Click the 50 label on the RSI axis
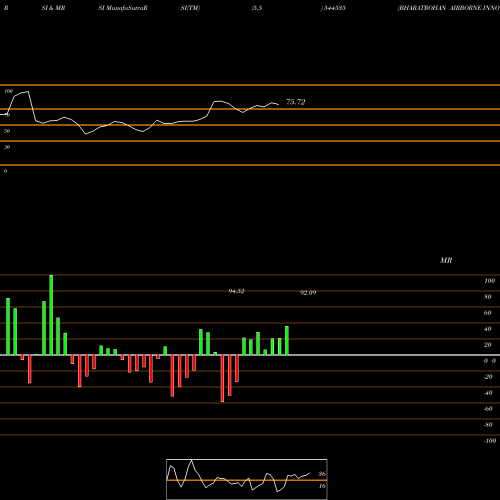 pyautogui.click(x=7, y=131)
